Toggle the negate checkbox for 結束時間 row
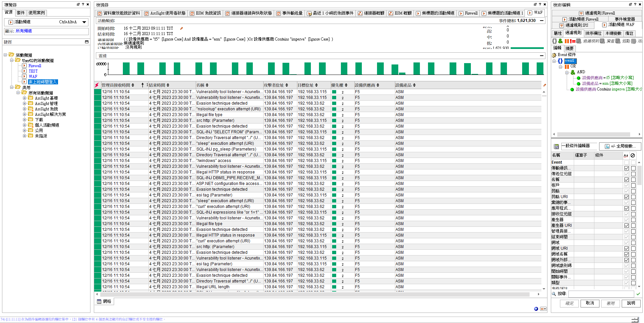This screenshot has width=644, height=323. 633,237
